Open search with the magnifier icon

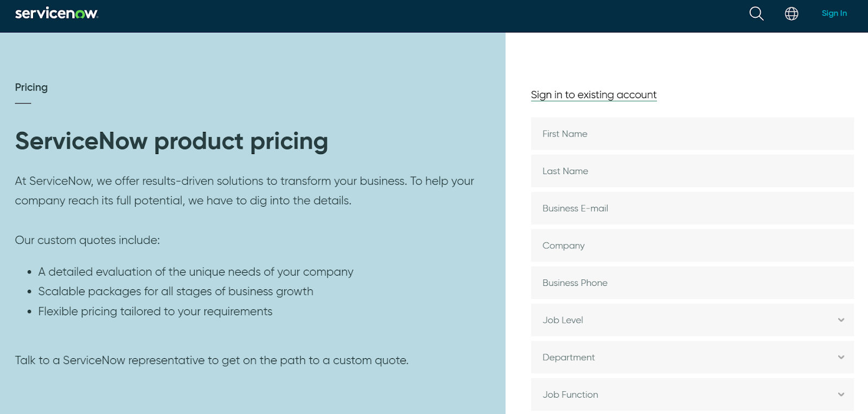[x=756, y=14]
